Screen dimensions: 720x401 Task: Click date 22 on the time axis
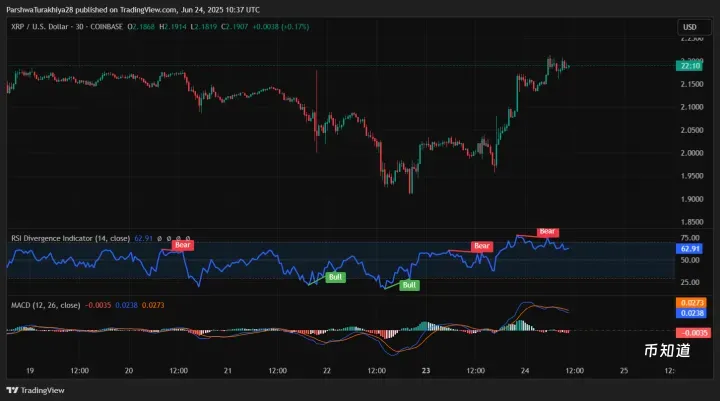tap(326, 370)
